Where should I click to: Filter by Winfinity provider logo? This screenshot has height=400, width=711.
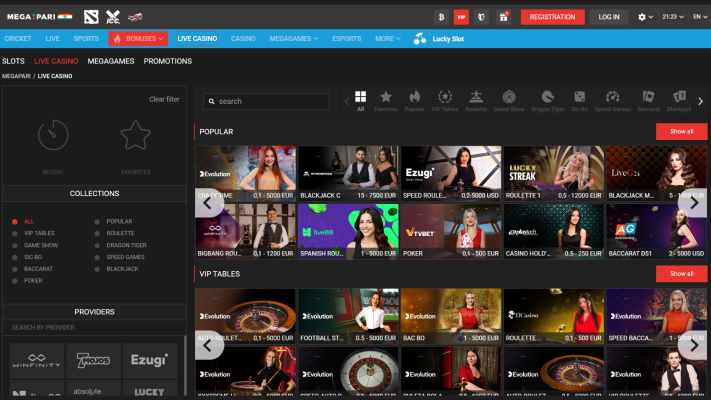pyautogui.click(x=37, y=361)
